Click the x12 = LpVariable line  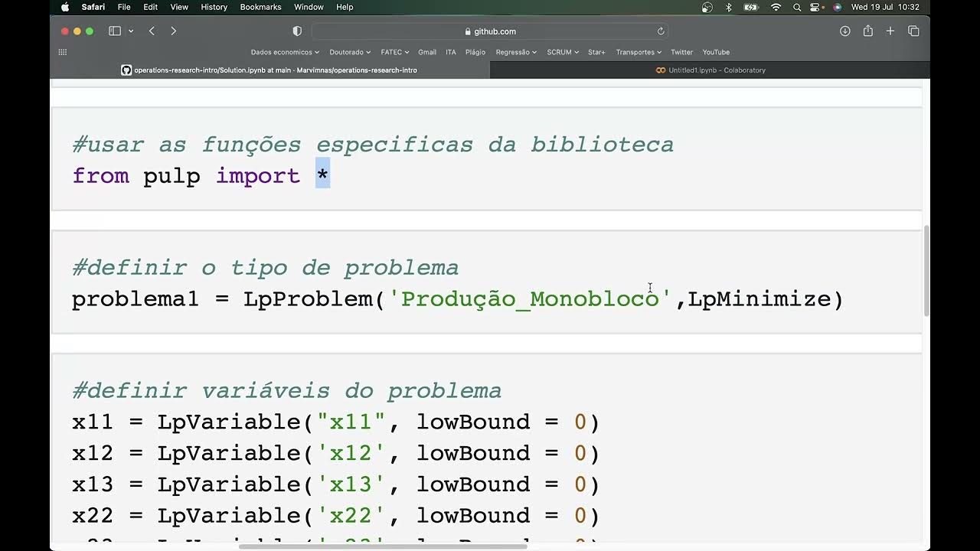[x=335, y=454]
